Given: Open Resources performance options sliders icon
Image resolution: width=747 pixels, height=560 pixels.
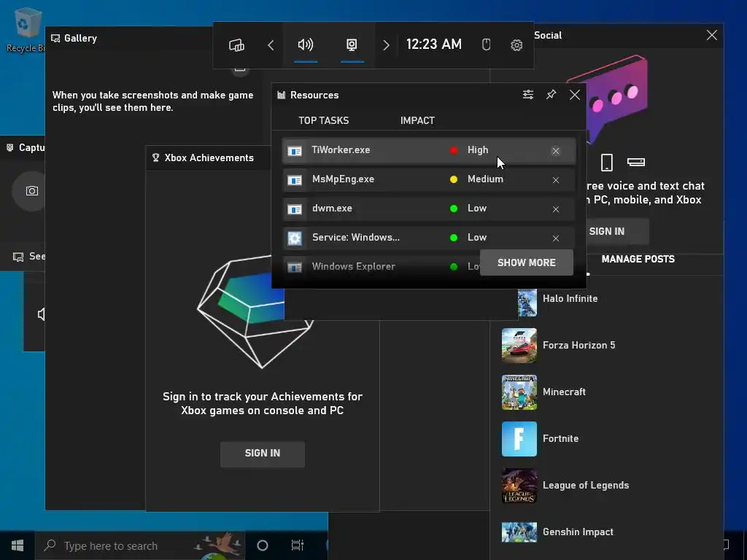Looking at the screenshot, I should click(x=528, y=95).
